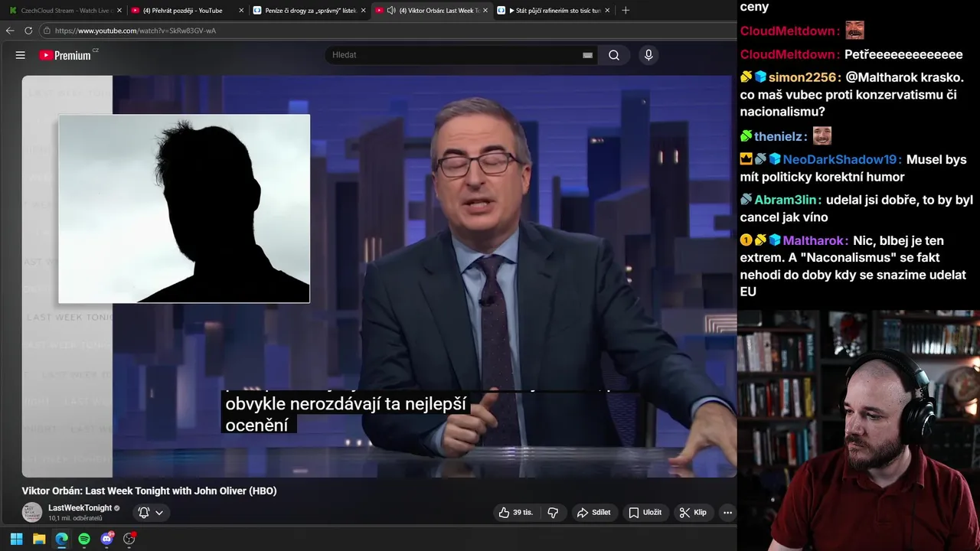Click the crown badge beside NeoDarkShadow19
980x551 pixels.
point(746,159)
